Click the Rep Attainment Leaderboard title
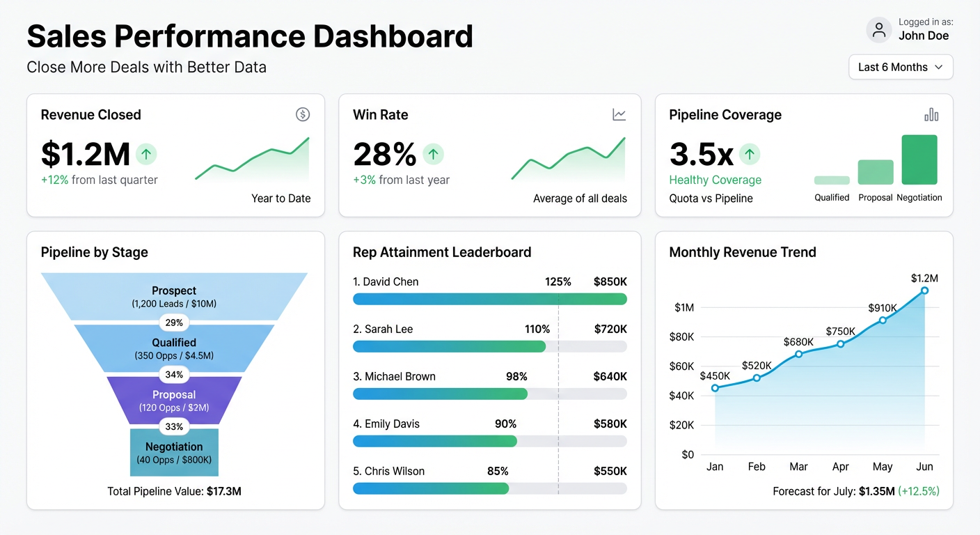 [442, 252]
